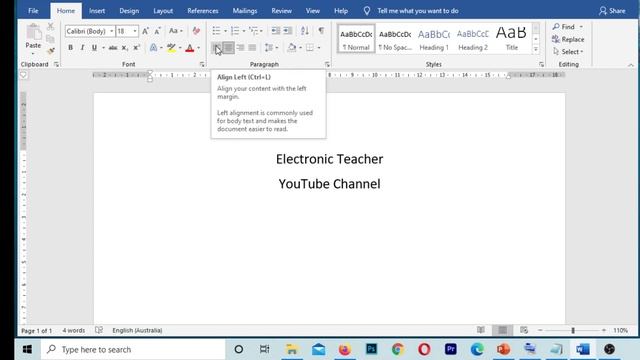
Task: Expand the Styles gallery more arrow
Action: 536,49
